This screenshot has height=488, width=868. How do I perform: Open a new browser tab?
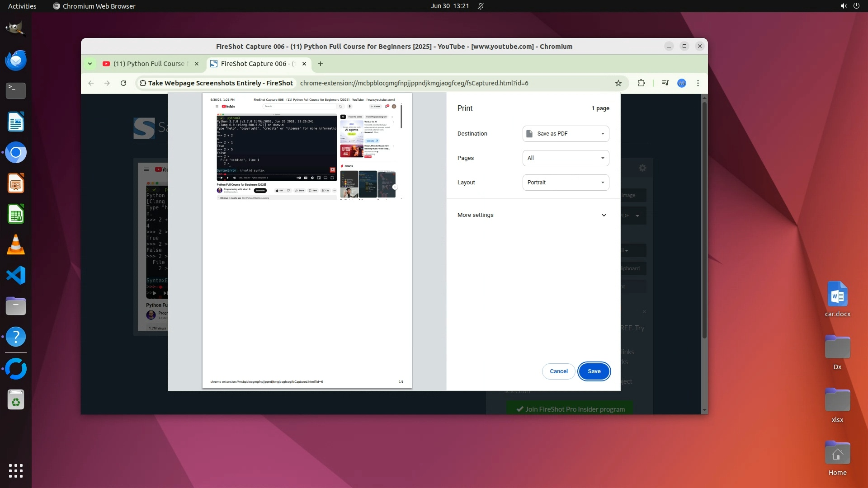pos(321,64)
